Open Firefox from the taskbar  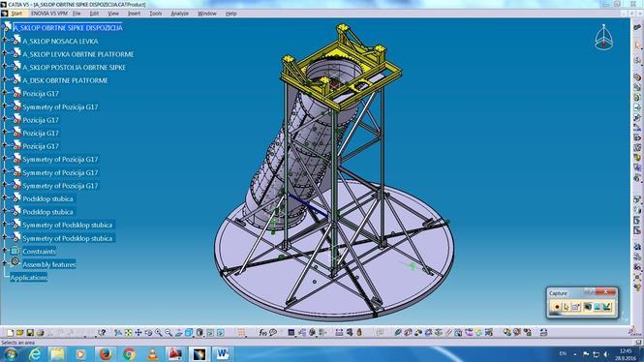point(106,354)
